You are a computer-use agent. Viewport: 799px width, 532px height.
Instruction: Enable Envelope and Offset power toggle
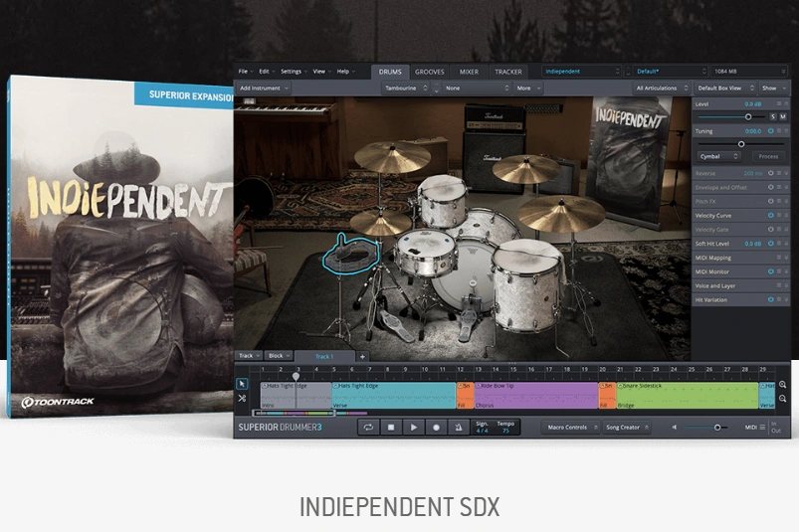coord(770,187)
